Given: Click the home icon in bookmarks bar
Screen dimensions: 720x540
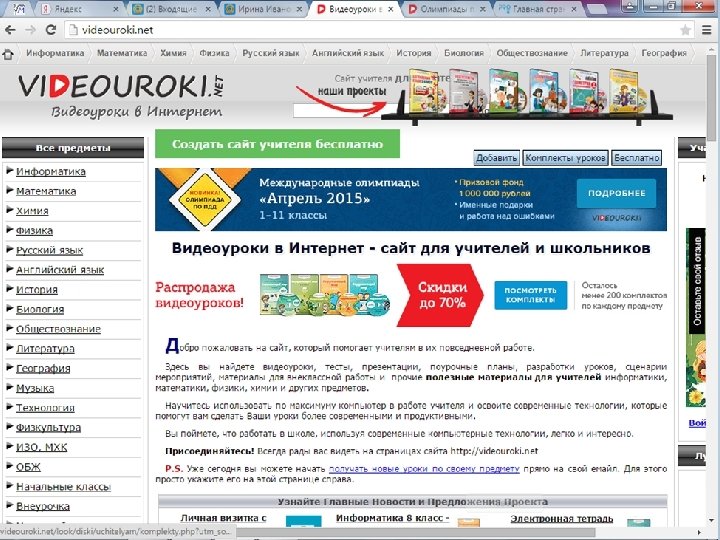Looking at the screenshot, I should [8, 54].
